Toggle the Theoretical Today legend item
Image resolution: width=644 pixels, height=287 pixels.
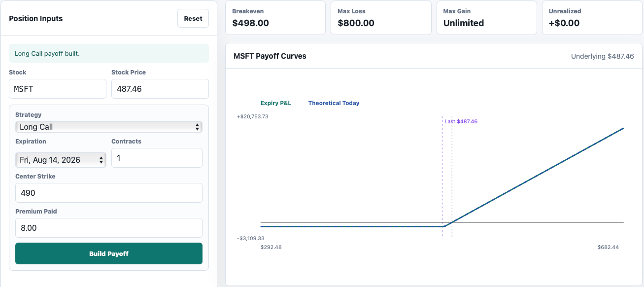334,103
